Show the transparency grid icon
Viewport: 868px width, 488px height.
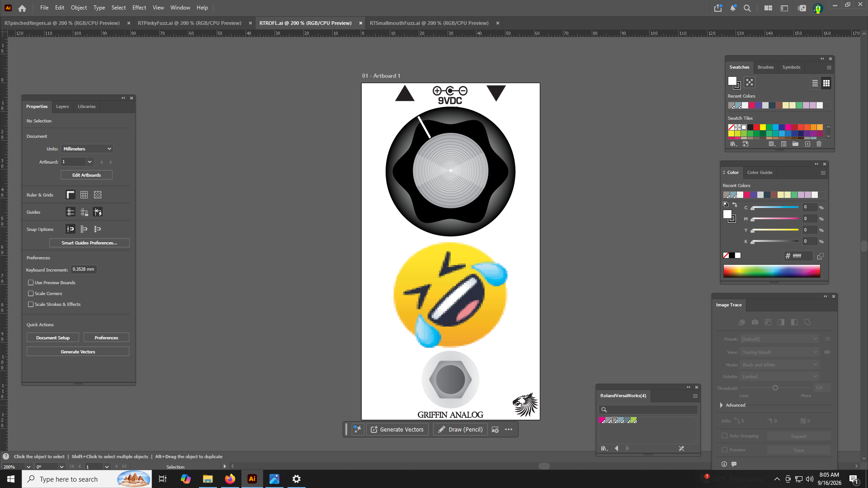[98, 195]
